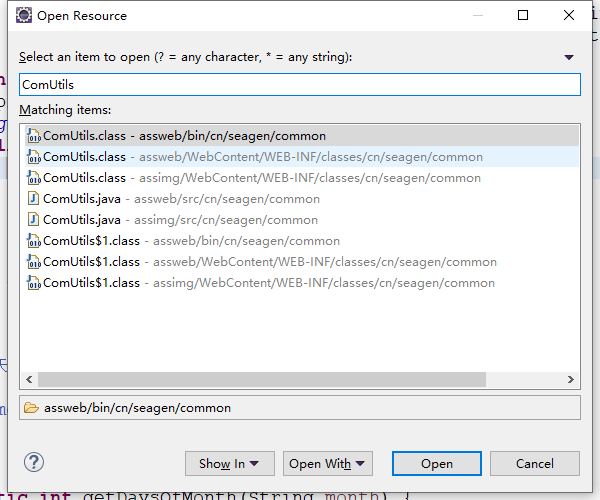Click class file icon of assweb/bin ComUtils.class
Viewport: 600px width, 500px height.
pyautogui.click(x=34, y=136)
